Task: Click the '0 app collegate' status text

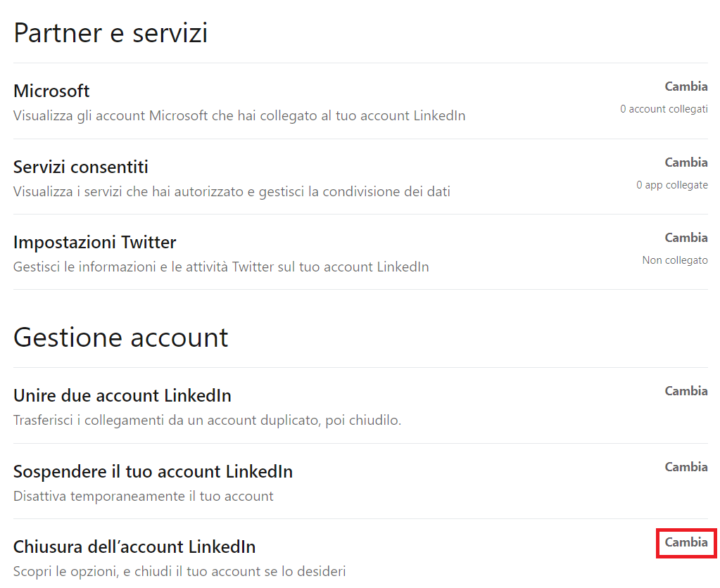Action: (x=671, y=185)
